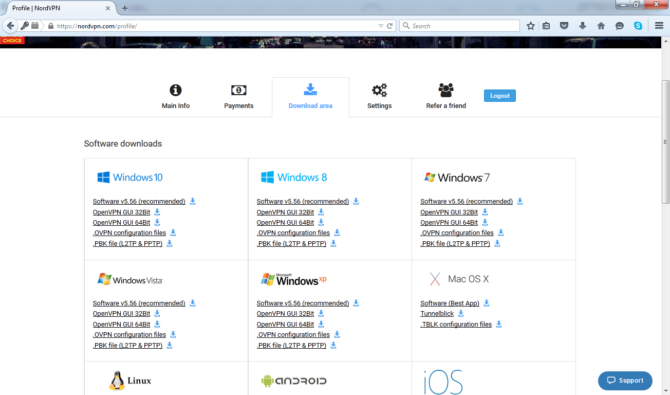Click download icon next to Windows 10 Software v5.56
670x395 pixels.
pos(193,201)
